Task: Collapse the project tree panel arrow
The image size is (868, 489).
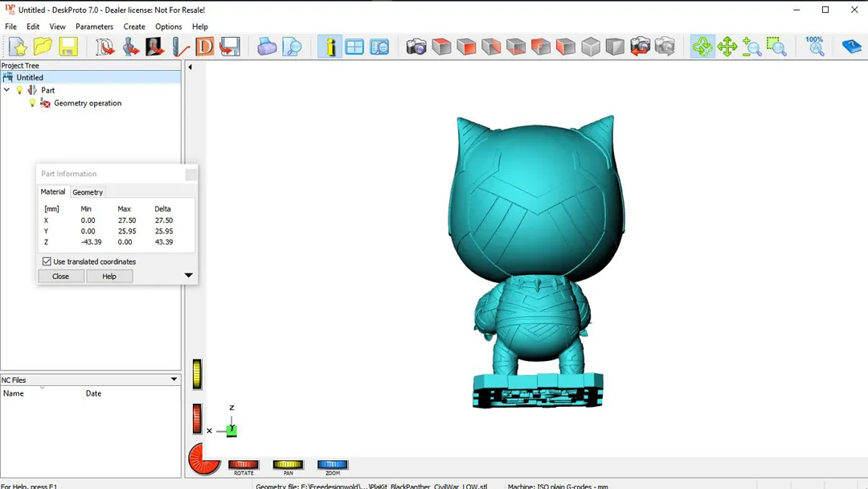Action: coord(190,67)
